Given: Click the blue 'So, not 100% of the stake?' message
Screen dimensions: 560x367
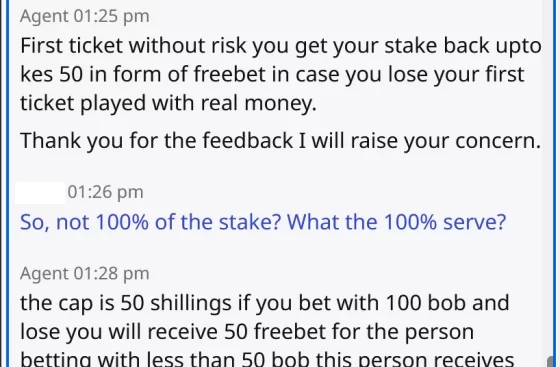Looking at the screenshot, I should 263,222.
